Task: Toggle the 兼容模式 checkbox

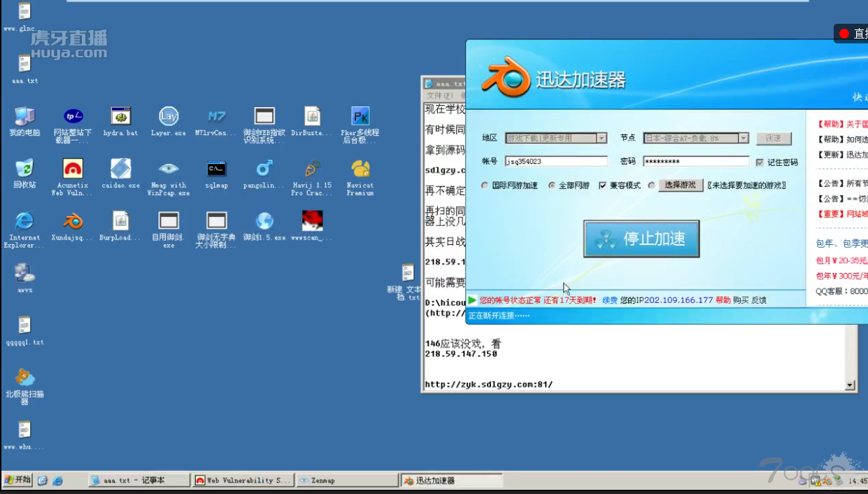Action: pyautogui.click(x=602, y=185)
